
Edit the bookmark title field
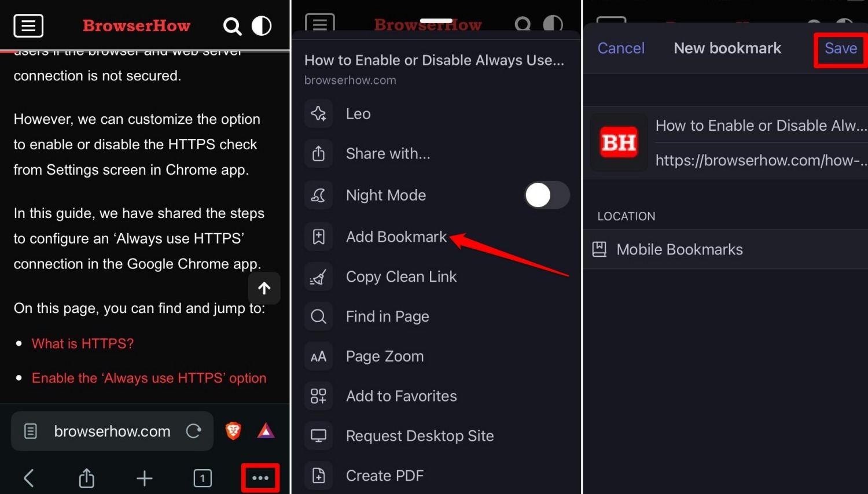(761, 126)
